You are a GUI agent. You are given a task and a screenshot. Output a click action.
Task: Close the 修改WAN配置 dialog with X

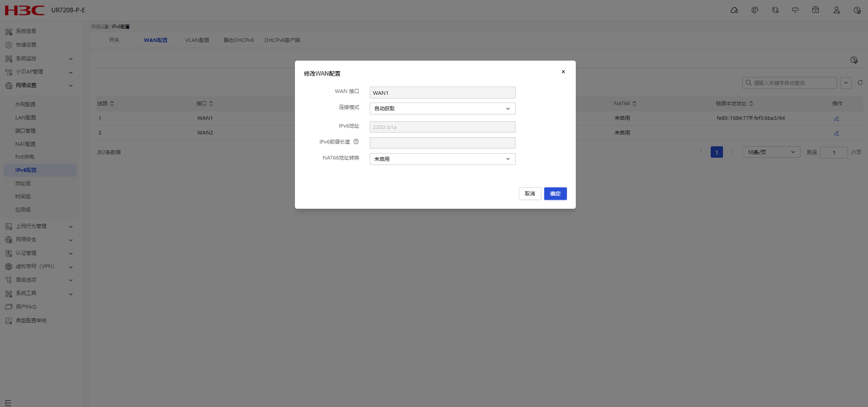click(563, 72)
